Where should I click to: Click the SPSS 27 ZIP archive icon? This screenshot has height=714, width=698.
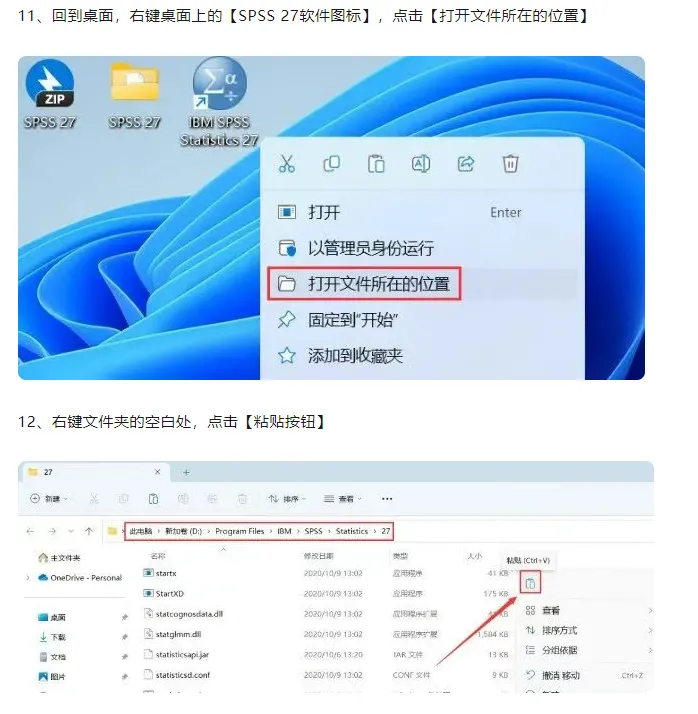[50, 94]
